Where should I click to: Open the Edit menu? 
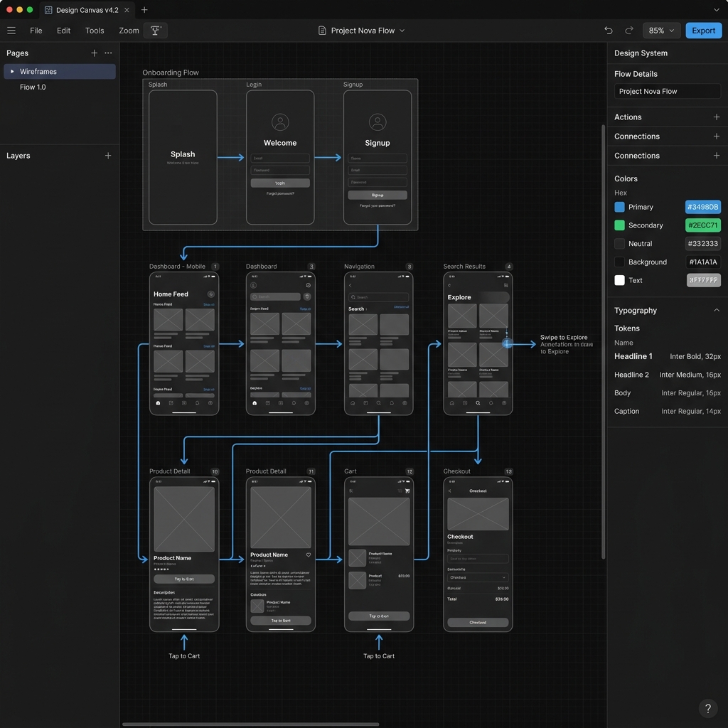pos(63,30)
